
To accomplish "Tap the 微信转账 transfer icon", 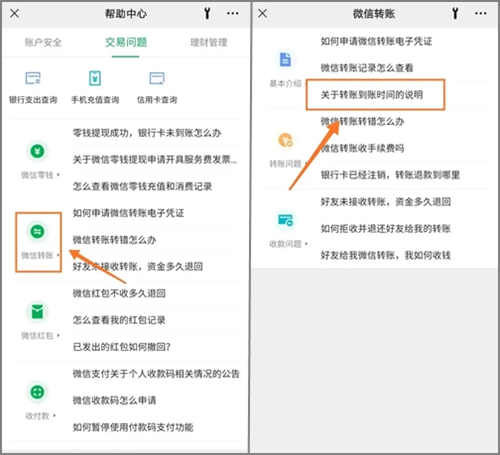I will 37,231.
